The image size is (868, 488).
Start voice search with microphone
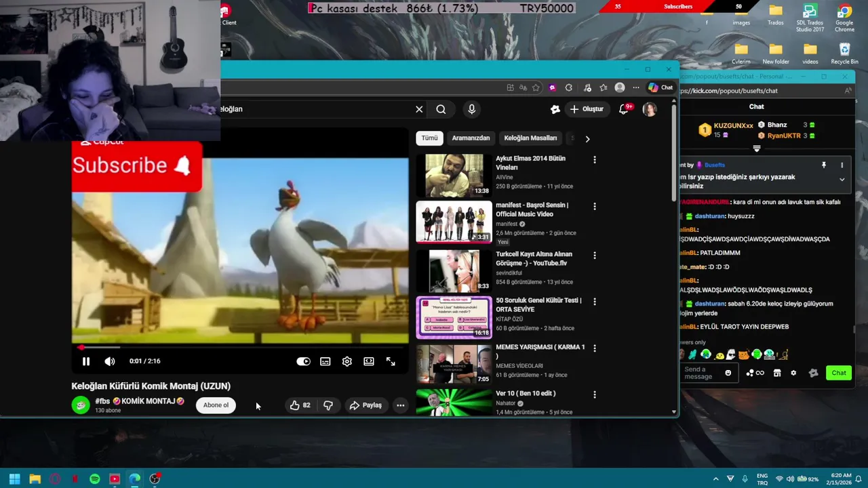(x=472, y=109)
